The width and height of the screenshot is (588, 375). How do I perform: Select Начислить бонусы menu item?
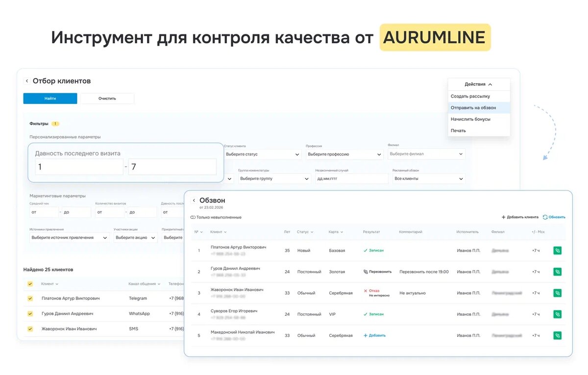(x=479, y=119)
